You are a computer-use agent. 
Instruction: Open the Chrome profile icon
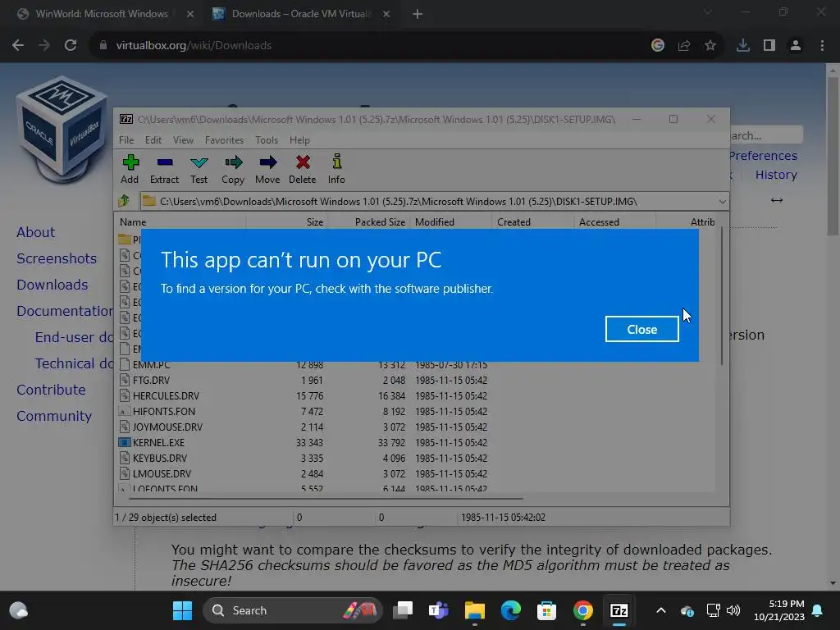point(796,46)
